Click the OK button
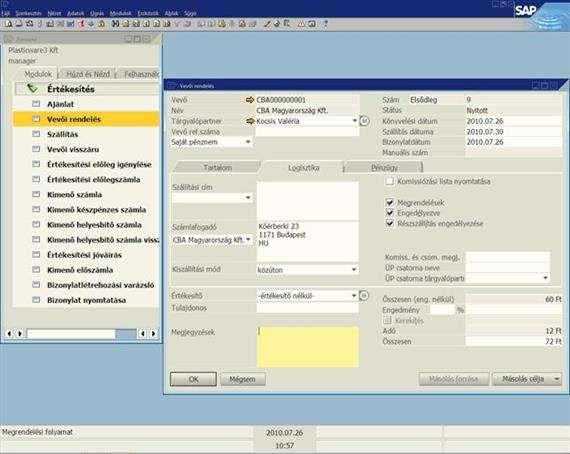 [x=193, y=379]
